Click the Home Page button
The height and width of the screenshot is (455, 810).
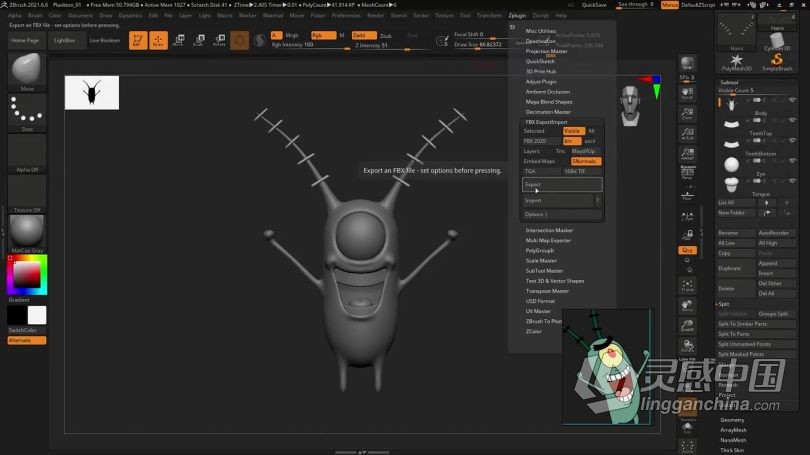tap(25, 40)
